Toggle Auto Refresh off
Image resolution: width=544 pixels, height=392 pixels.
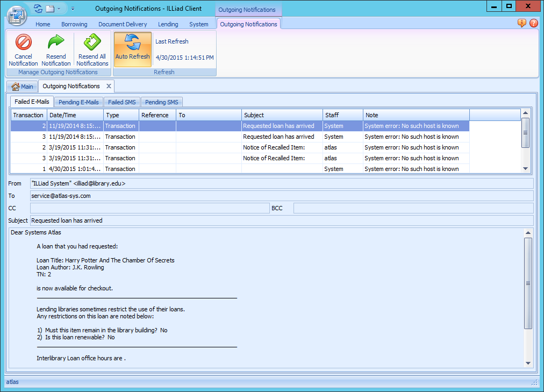click(132, 49)
